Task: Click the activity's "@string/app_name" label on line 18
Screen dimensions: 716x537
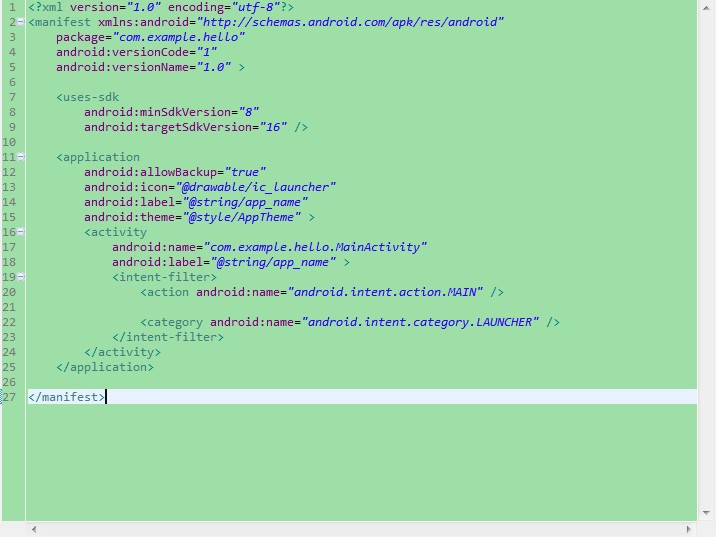Action: (273, 262)
